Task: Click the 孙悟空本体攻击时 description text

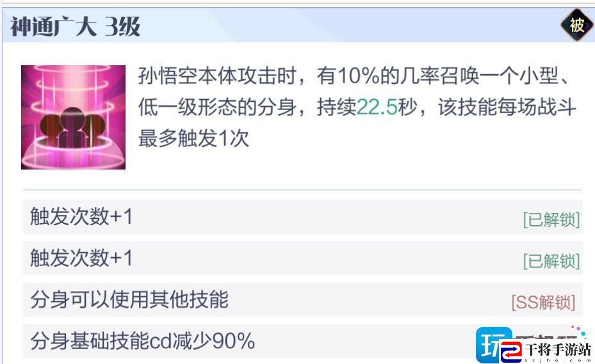Action: coord(217,76)
